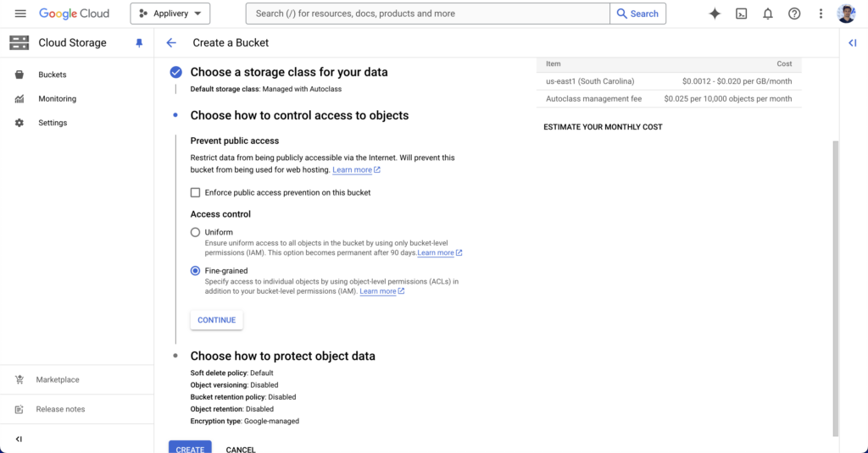Click the Google Cloud logo
The height and width of the screenshot is (453, 868).
click(x=75, y=14)
